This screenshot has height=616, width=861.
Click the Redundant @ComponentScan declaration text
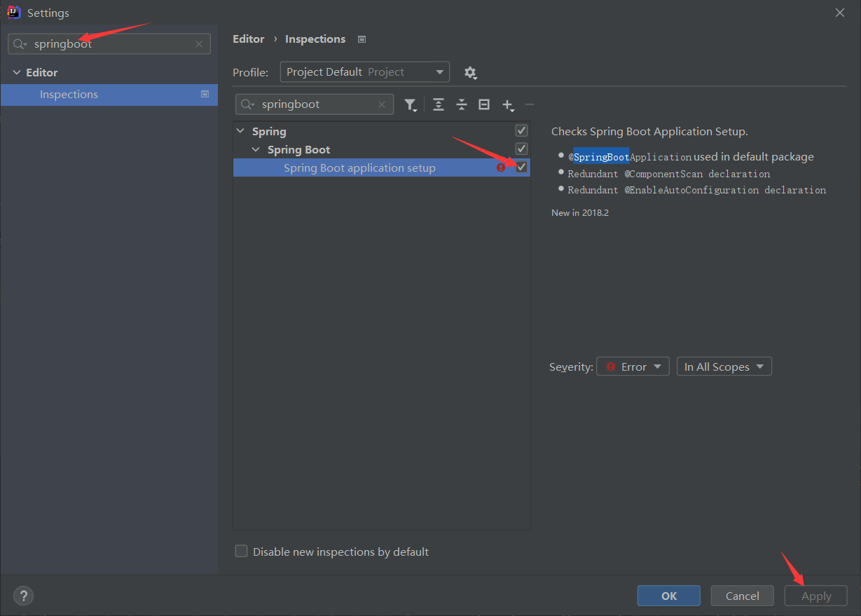[x=669, y=174]
